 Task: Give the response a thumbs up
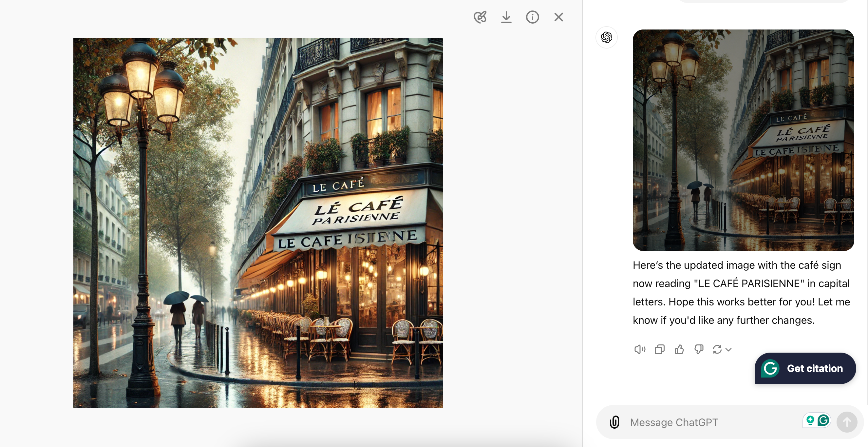pos(679,350)
